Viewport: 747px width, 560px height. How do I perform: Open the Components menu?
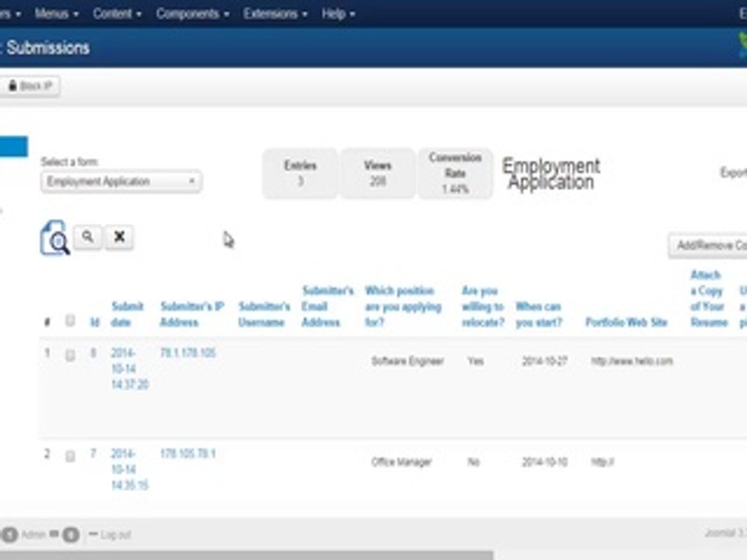click(x=192, y=14)
